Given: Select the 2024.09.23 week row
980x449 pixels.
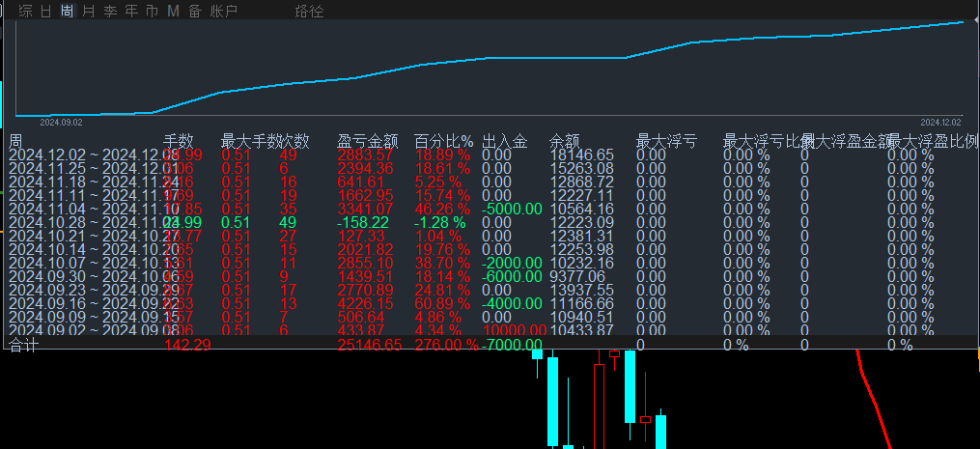Looking at the screenshot, I should click(490, 291).
